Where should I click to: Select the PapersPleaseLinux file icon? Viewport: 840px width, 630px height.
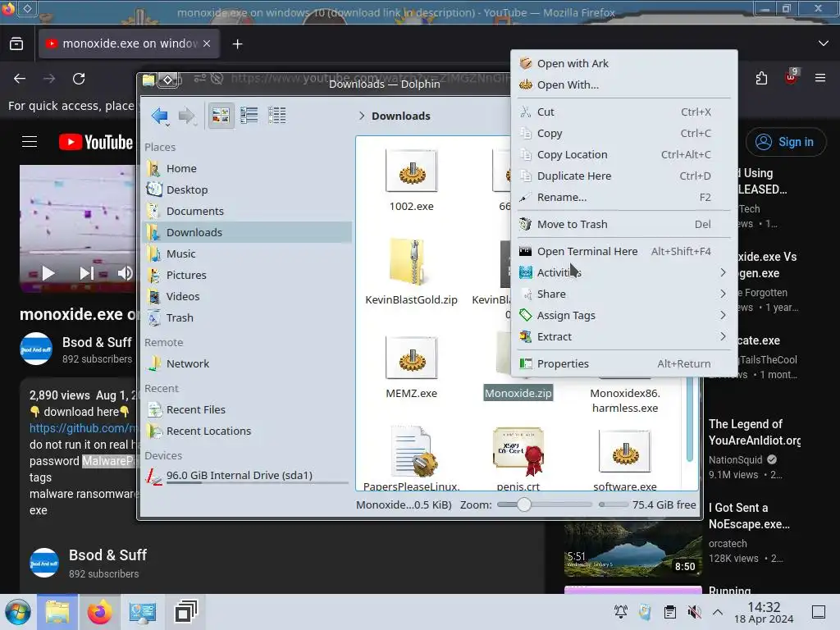414,452
